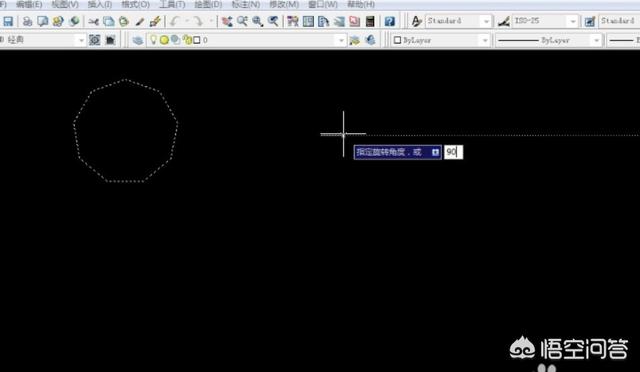640x372 pixels.
Task: Open the QuickCalc calculator icon
Action: coord(370,21)
